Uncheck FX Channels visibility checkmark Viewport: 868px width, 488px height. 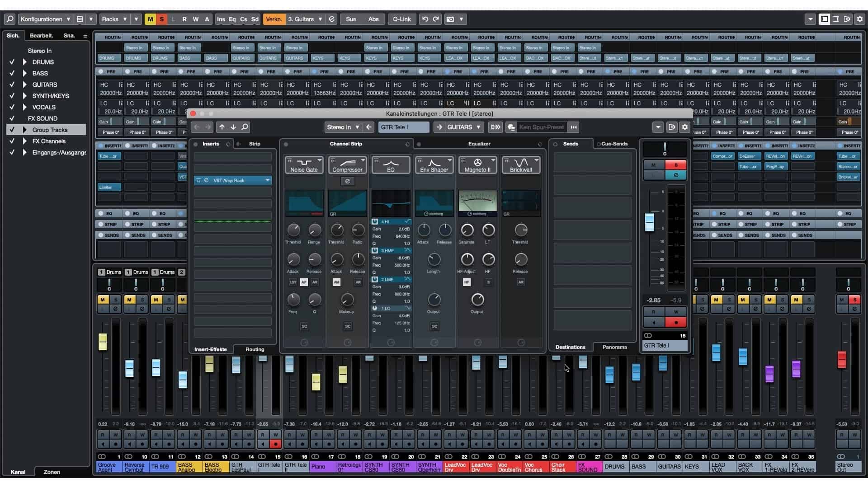coord(12,141)
